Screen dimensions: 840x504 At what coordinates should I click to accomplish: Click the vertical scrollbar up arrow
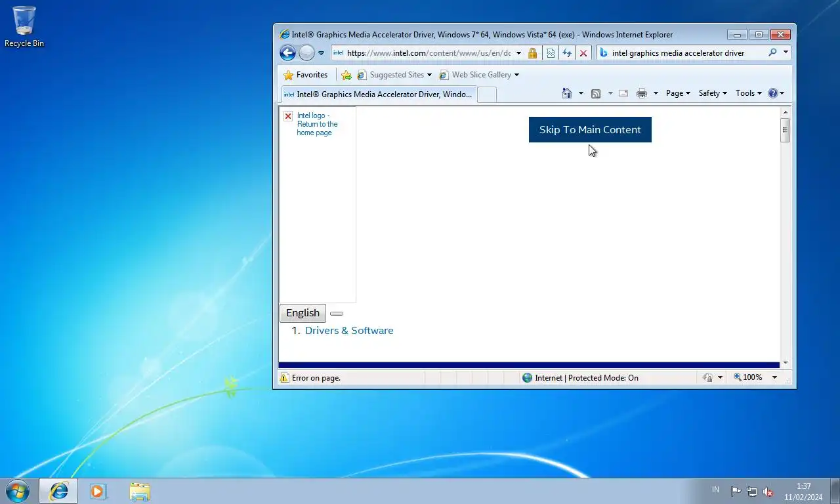tap(785, 112)
